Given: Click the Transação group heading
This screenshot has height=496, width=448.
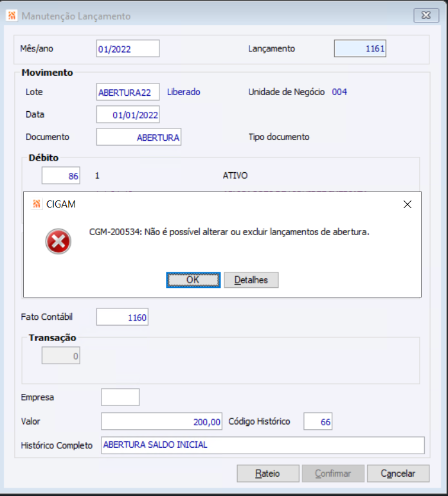Looking at the screenshot, I should point(53,338).
